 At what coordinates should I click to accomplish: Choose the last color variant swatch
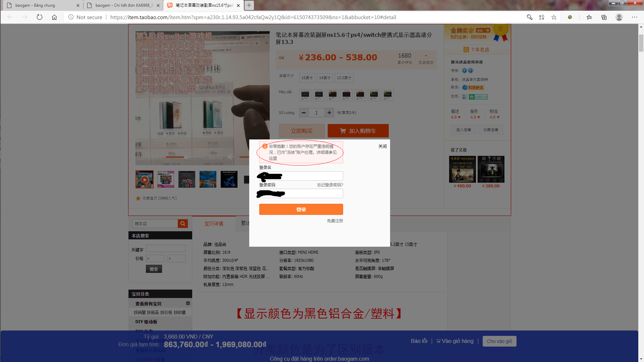388,95
